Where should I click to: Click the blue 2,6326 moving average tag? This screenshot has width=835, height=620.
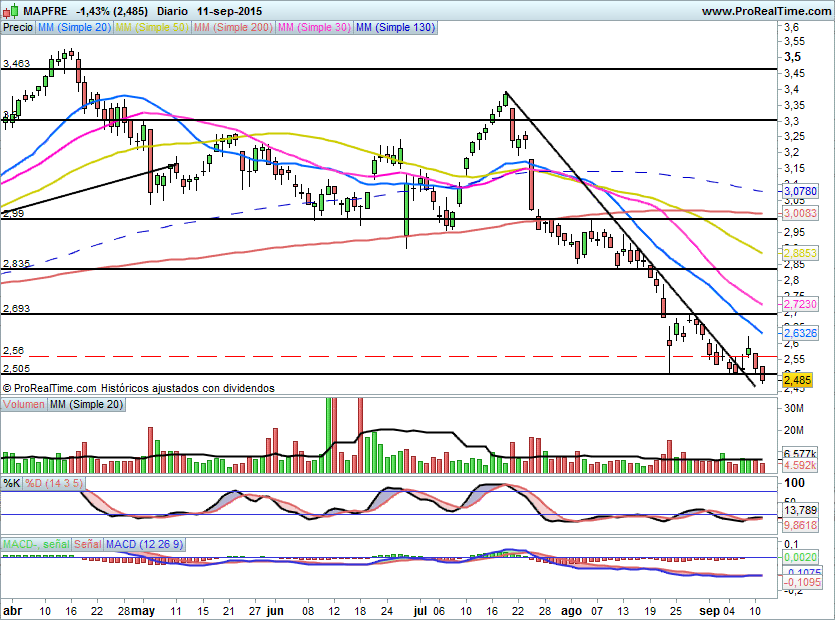[x=798, y=332]
